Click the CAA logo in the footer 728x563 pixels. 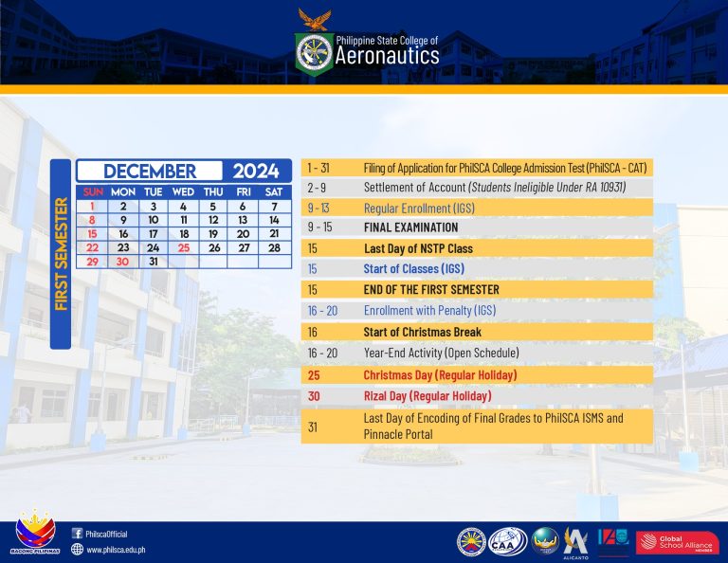(x=507, y=540)
